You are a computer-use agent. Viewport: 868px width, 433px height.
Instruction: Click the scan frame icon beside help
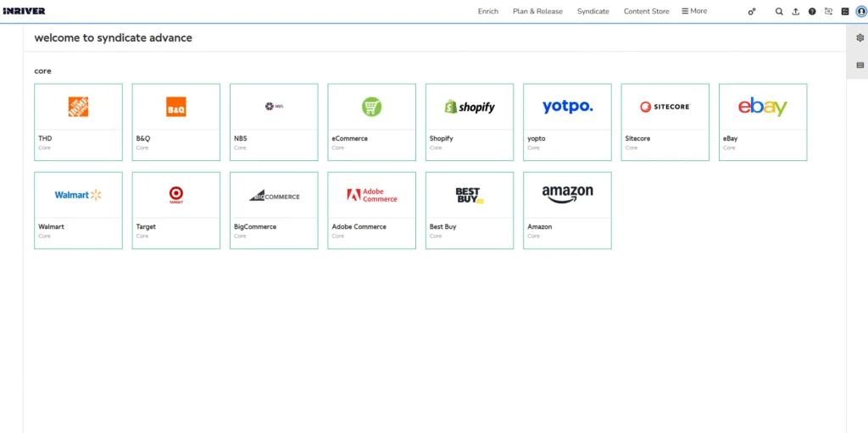[828, 12]
